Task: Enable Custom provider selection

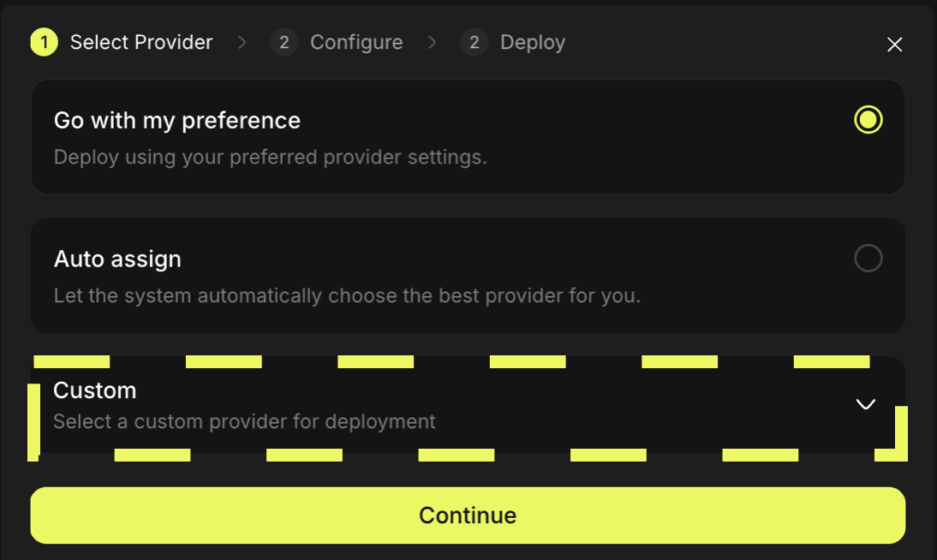Action: click(343, 404)
